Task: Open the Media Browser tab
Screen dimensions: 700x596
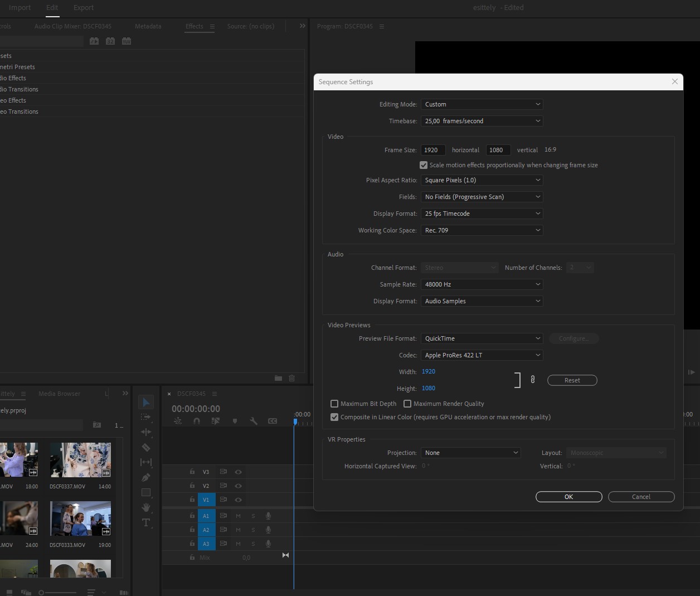Action: pyautogui.click(x=59, y=394)
